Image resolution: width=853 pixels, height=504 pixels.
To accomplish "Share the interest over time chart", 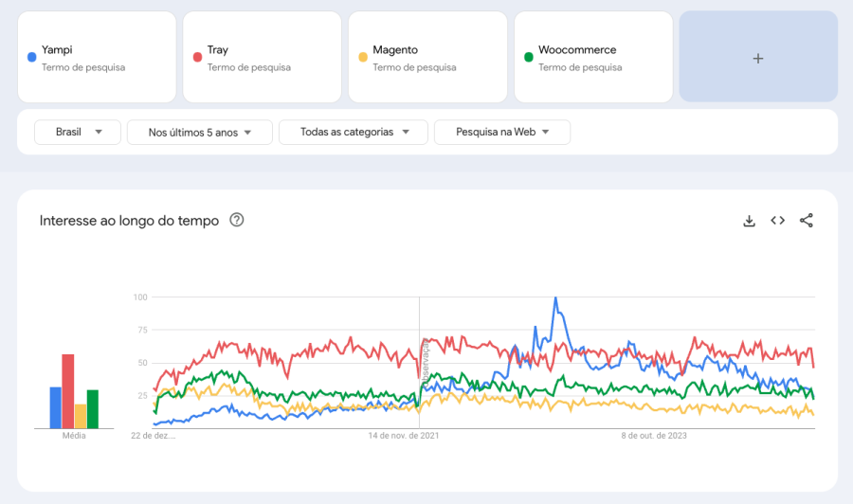I will click(x=807, y=220).
